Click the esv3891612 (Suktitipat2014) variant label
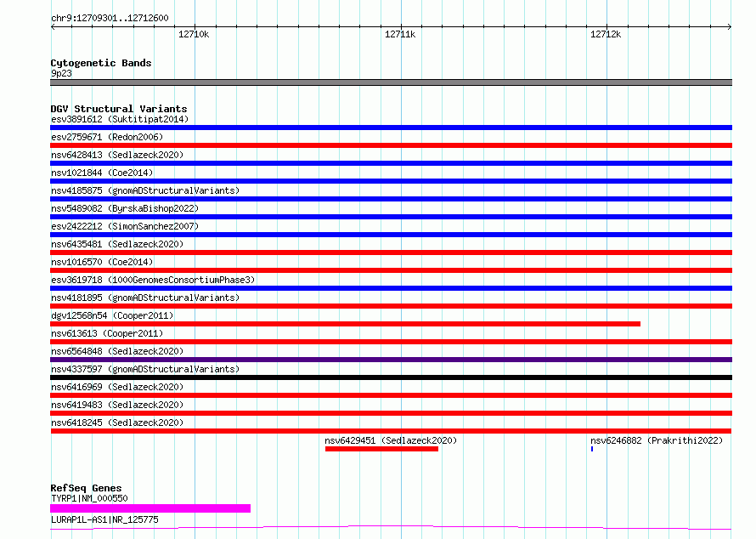Viewport: 756px width, 539px height. click(120, 119)
